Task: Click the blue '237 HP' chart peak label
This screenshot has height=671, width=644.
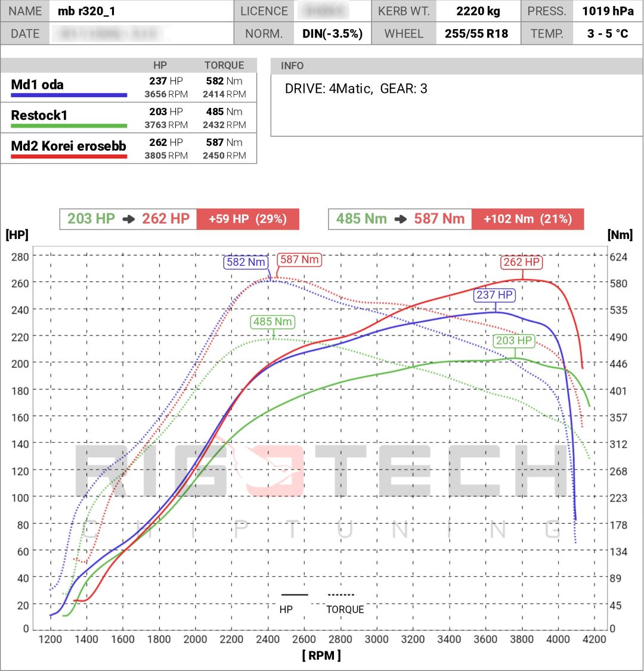Action: [x=494, y=295]
